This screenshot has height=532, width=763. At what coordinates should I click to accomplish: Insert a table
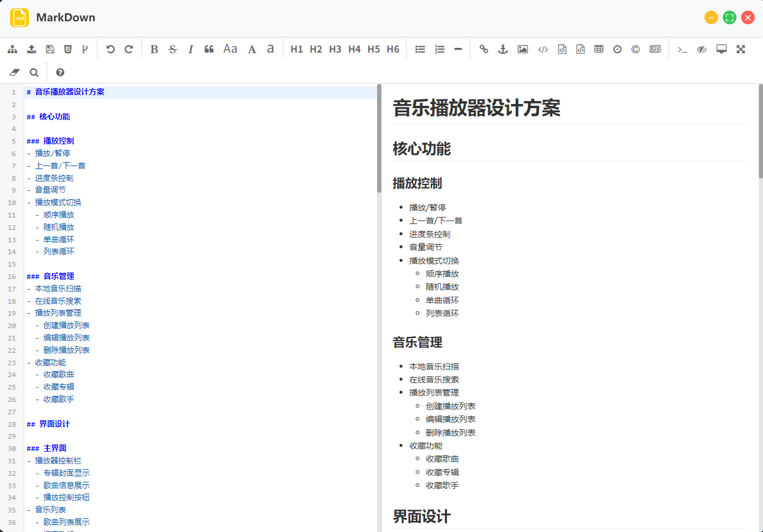[x=599, y=50]
